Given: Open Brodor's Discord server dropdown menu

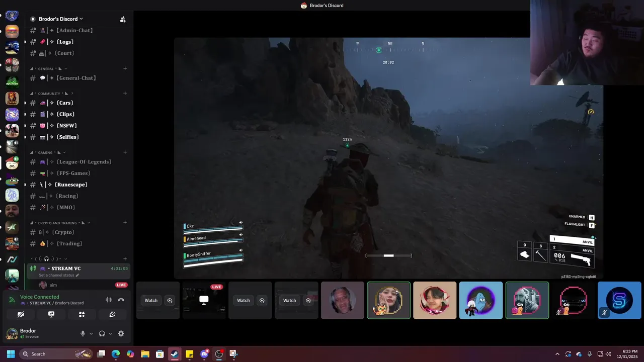Looking at the screenshot, I should (61, 19).
